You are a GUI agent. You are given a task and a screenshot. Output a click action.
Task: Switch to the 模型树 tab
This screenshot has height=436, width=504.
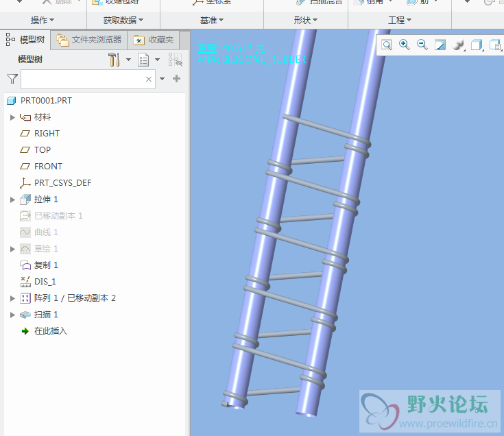tap(25, 40)
